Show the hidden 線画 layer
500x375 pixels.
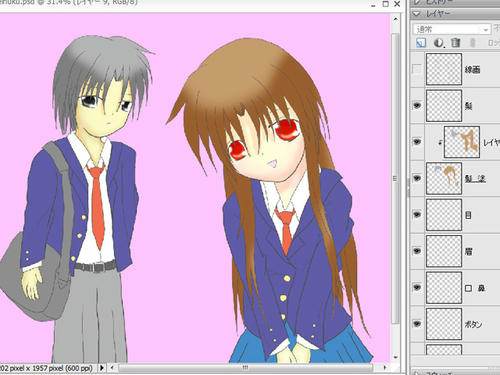pos(417,69)
